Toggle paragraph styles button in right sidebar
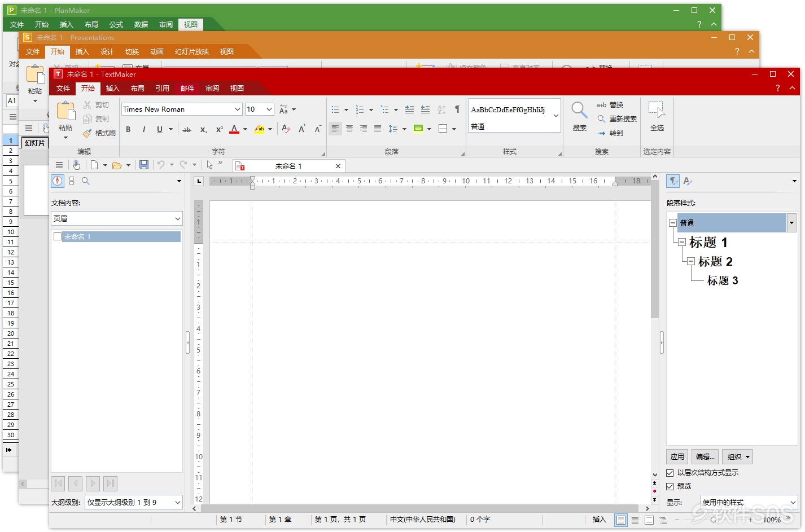805x532 pixels. click(x=673, y=181)
